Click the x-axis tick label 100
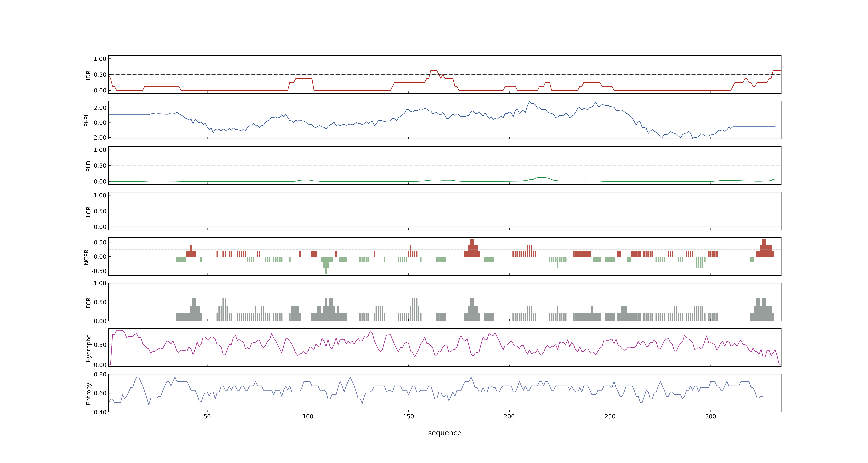Screen dimensions: 868x463 click(x=308, y=416)
